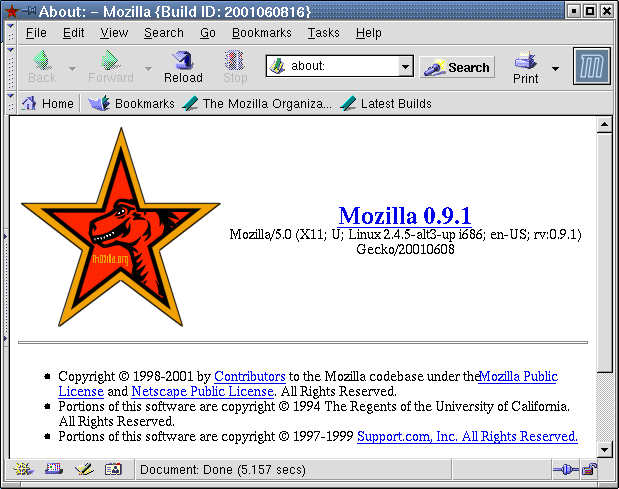Click the vertical scrollbar down arrow
Screen dimensions: 619x489
(x=603, y=449)
